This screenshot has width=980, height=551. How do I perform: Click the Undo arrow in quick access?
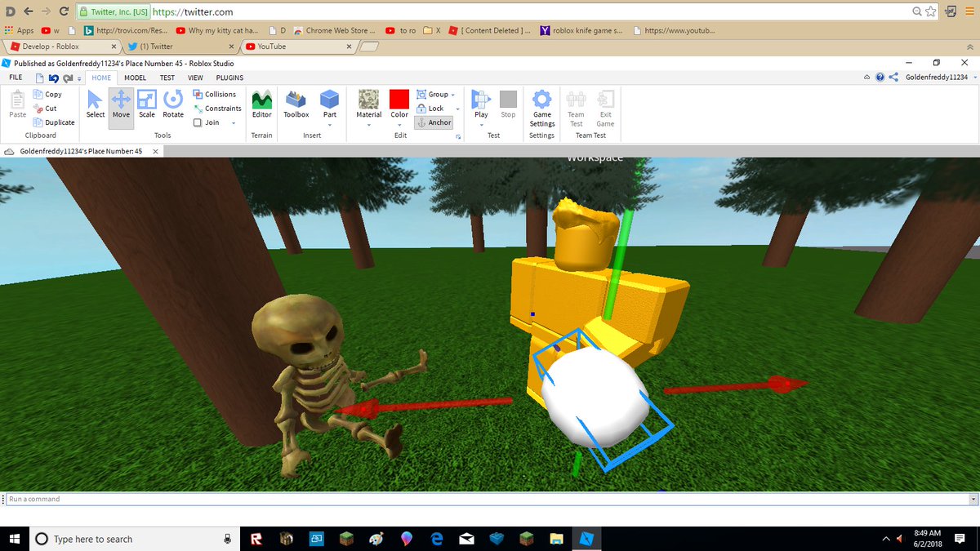click(53, 78)
